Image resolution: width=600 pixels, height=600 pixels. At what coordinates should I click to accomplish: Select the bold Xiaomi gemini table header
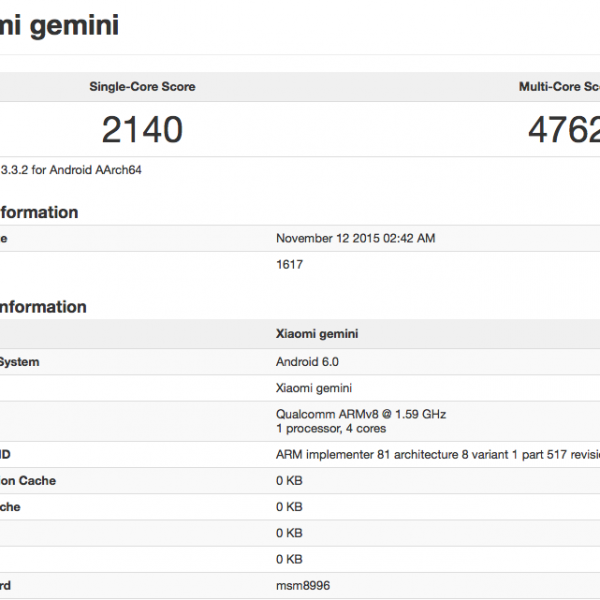click(x=316, y=334)
